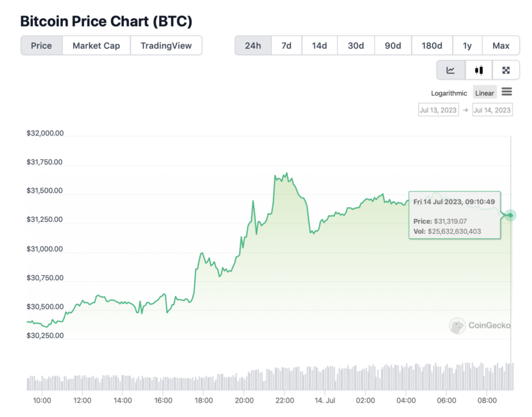
Task: Click the CoinGecko logo watermark
Action: (480, 326)
